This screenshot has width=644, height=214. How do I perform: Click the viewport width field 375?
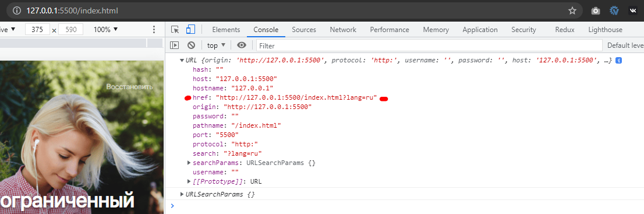coord(37,30)
